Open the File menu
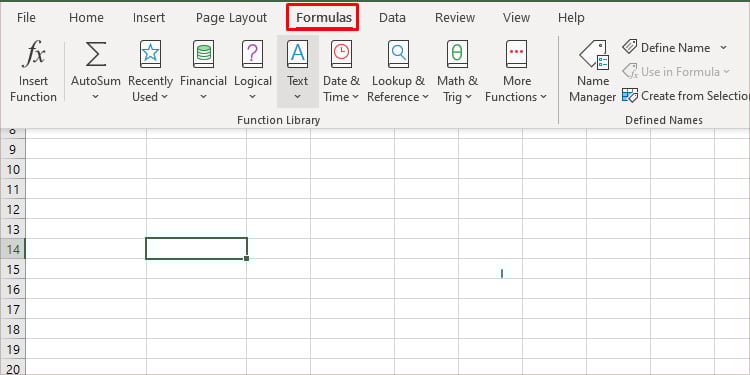 tap(26, 18)
